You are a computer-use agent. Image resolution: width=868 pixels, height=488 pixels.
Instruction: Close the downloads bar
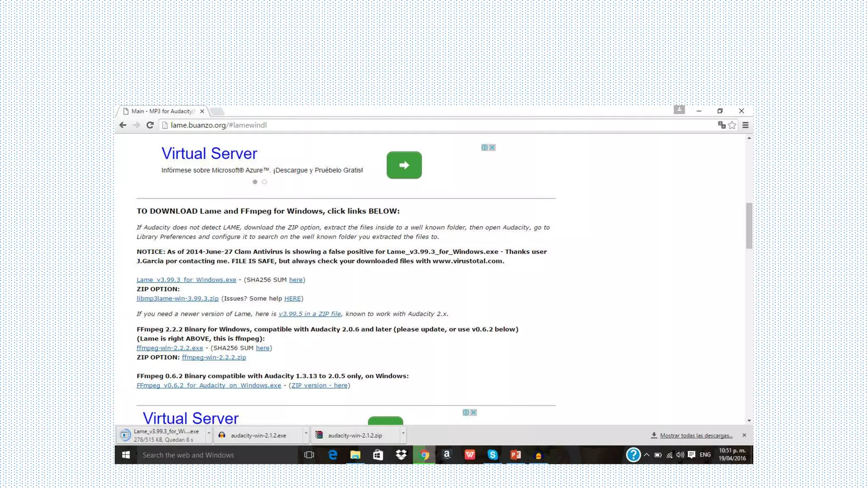click(744, 435)
